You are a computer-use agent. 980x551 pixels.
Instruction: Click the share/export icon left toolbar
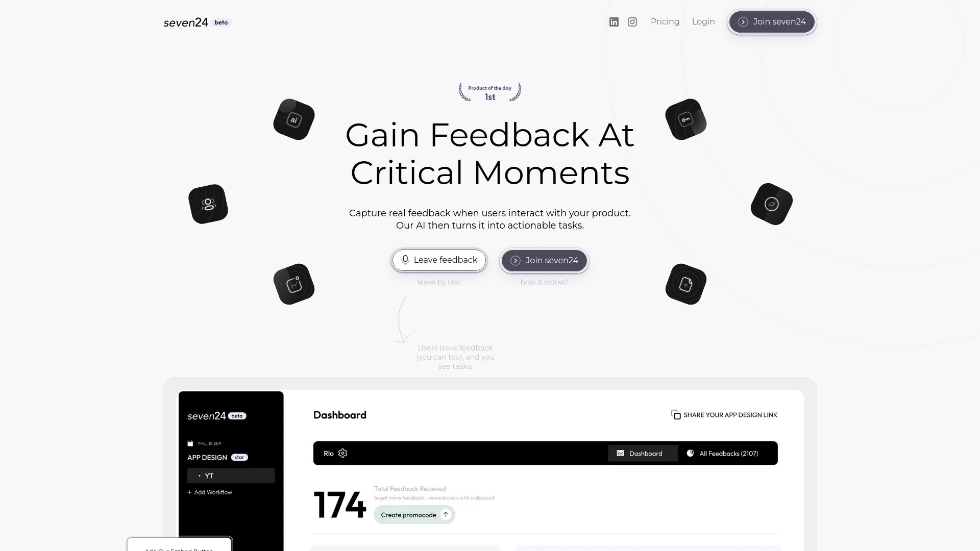click(675, 414)
